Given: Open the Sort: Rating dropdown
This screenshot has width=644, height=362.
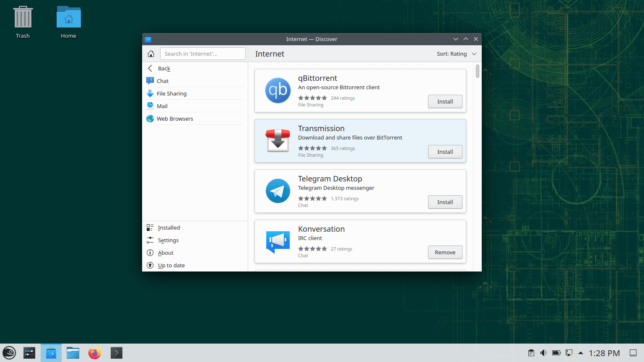Looking at the screenshot, I should pyautogui.click(x=457, y=54).
